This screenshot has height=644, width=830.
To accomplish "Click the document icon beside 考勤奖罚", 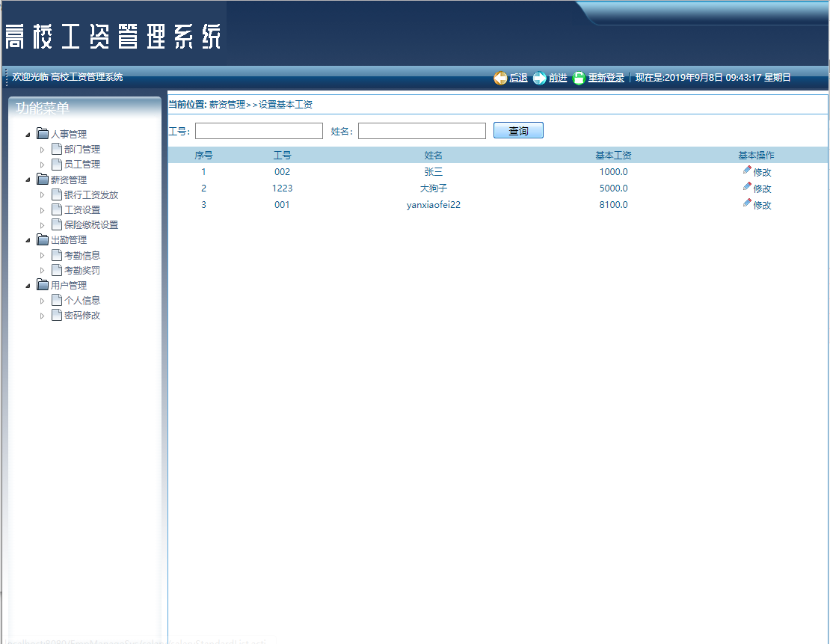I will coord(56,269).
